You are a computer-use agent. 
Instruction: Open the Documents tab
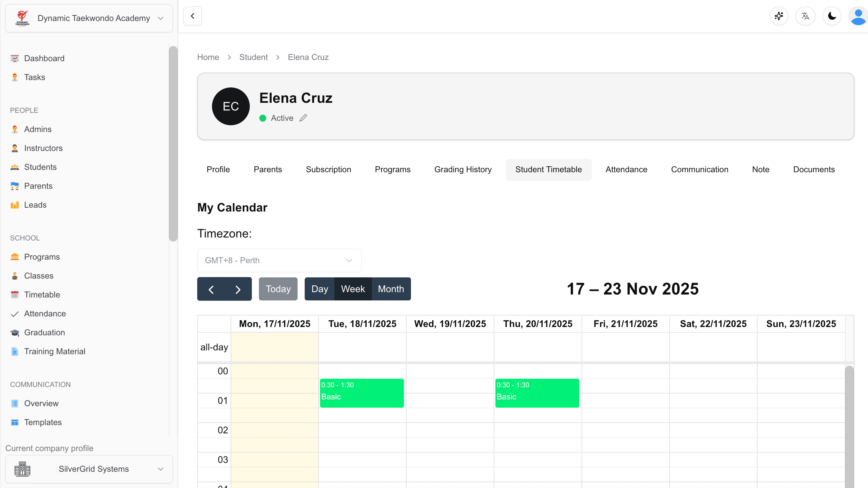[814, 170]
